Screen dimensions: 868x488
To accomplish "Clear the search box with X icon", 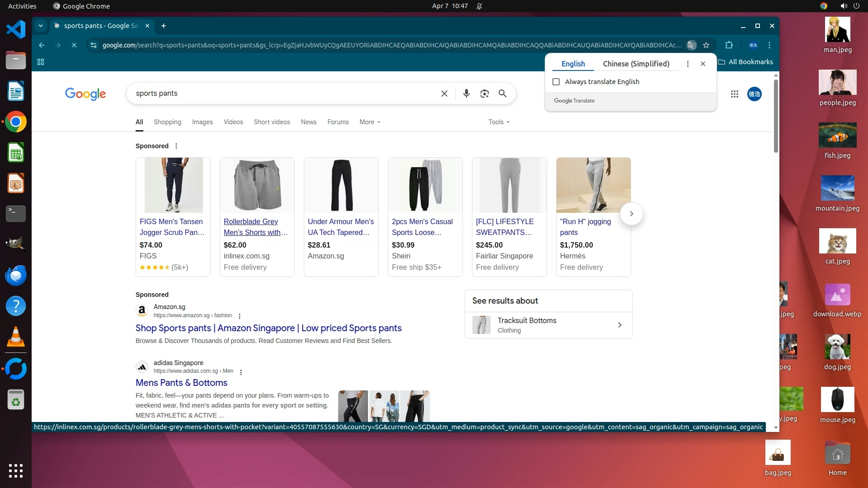I will tap(444, 94).
